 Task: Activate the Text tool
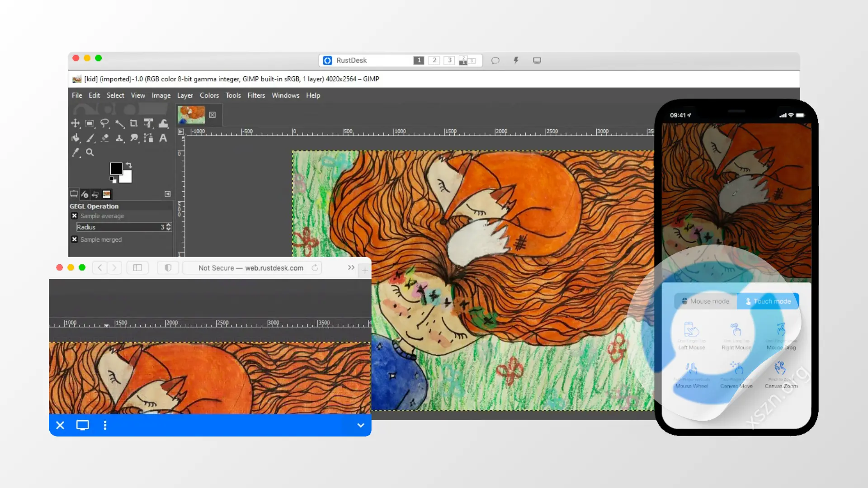(x=163, y=138)
